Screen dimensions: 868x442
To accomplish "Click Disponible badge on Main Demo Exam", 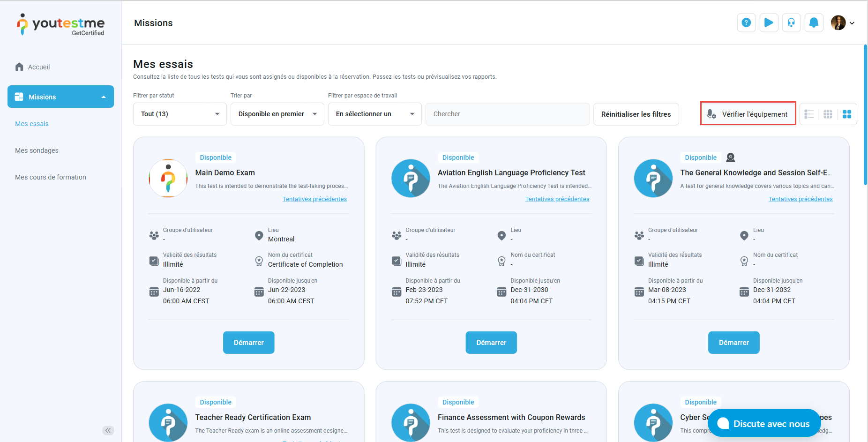I will (216, 157).
